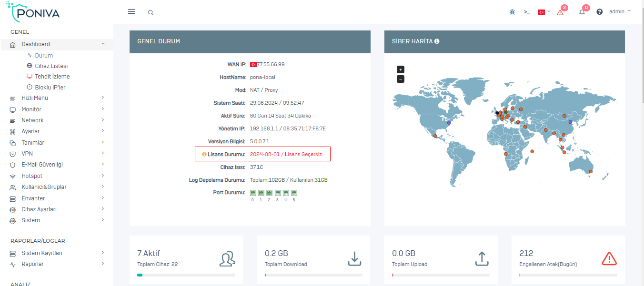Image resolution: width=644 pixels, height=286 pixels.
Task: Click the help question mark icon
Action: pyautogui.click(x=600, y=12)
